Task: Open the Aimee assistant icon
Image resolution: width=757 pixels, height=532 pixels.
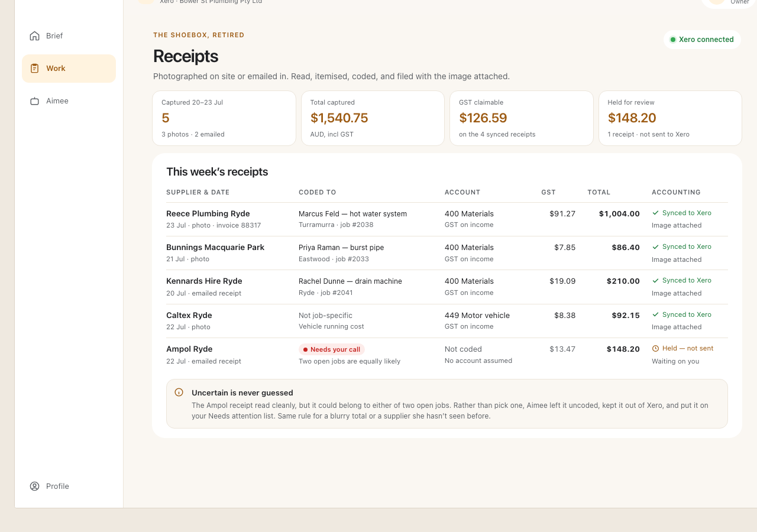Action: coord(34,101)
